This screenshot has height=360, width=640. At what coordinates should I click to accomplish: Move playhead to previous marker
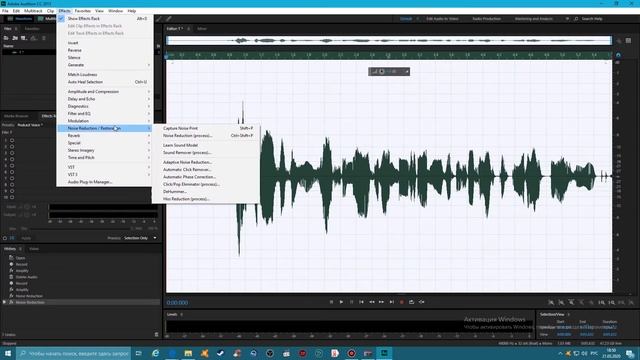(362, 302)
